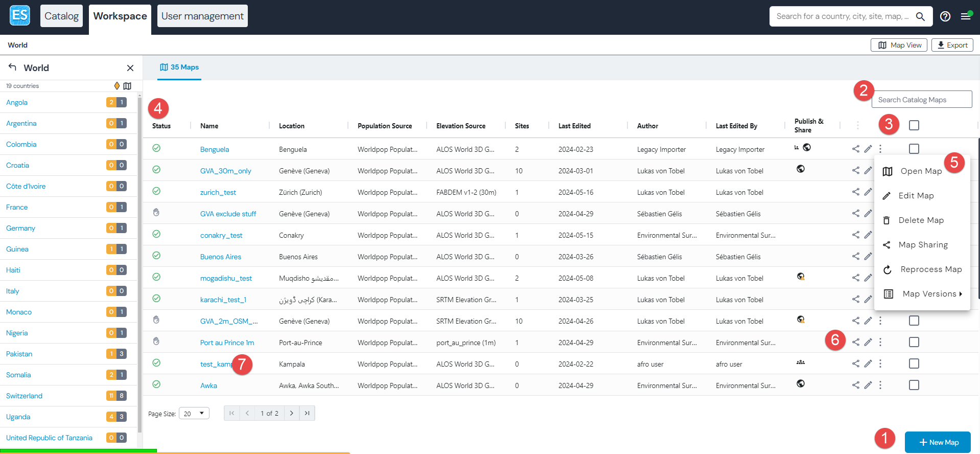The image size is (980, 454).
Task: Open the hamburger menu in top bar
Action: [x=965, y=16]
